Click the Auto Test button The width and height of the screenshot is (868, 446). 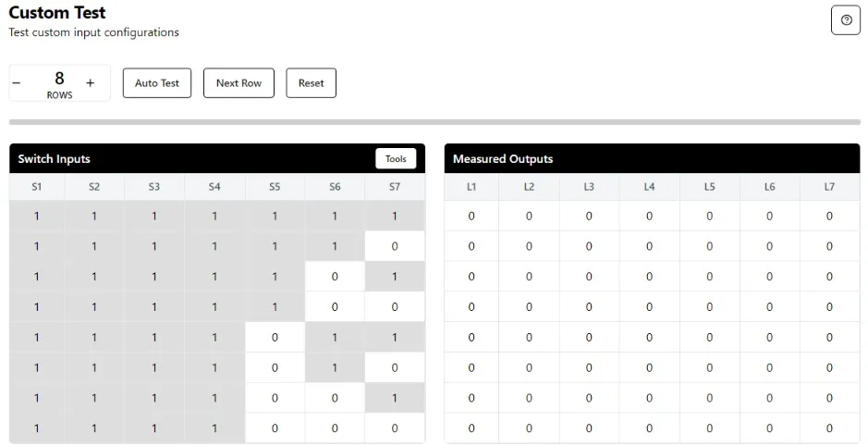pos(157,83)
